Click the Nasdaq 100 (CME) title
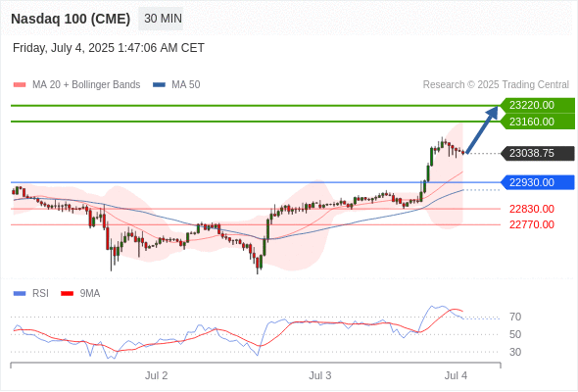The image size is (578, 392). (x=71, y=19)
